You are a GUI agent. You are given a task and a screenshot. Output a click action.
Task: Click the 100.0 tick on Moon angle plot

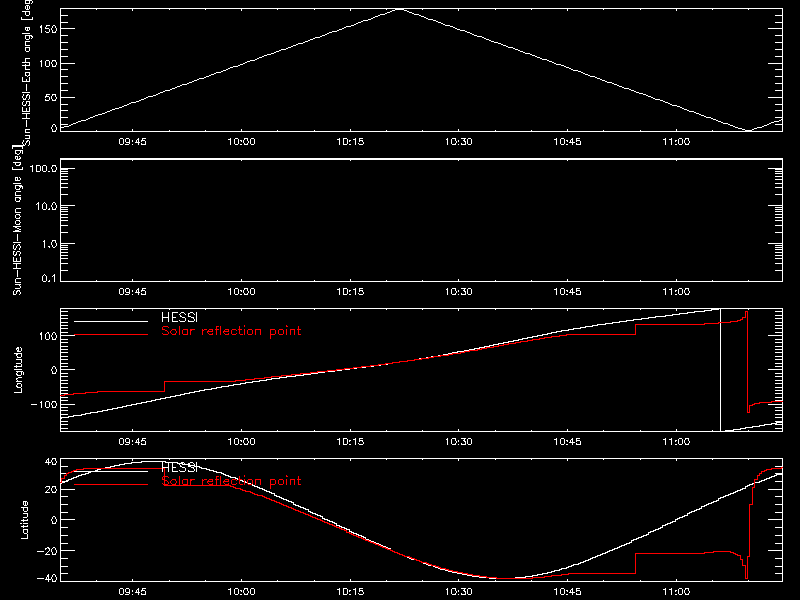click(44, 168)
